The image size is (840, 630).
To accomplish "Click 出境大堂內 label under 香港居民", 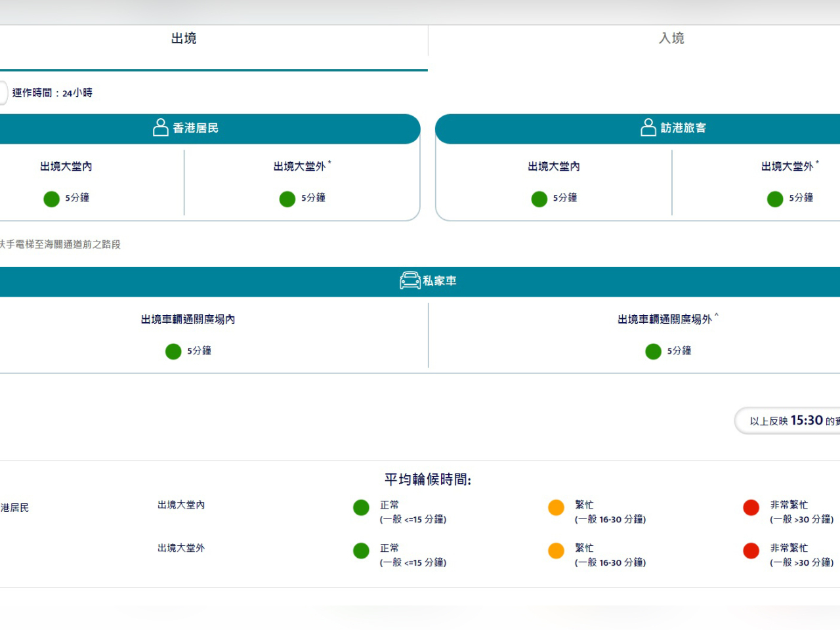I will (66, 167).
